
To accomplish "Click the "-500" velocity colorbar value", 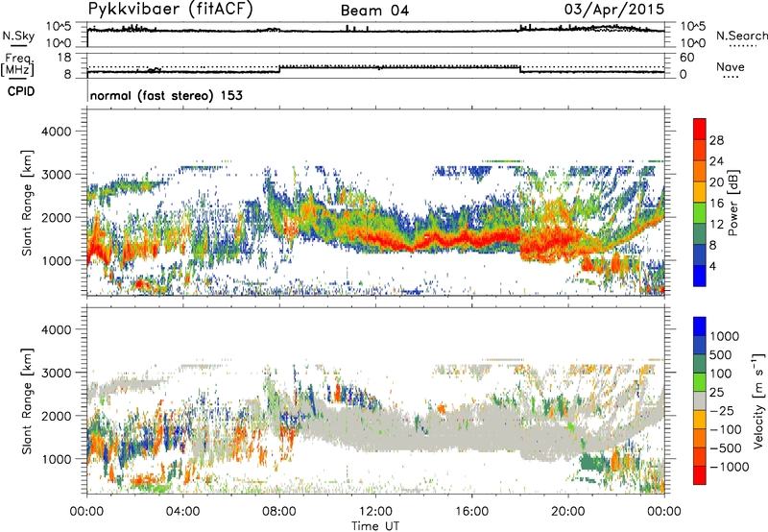I will tap(725, 448).
